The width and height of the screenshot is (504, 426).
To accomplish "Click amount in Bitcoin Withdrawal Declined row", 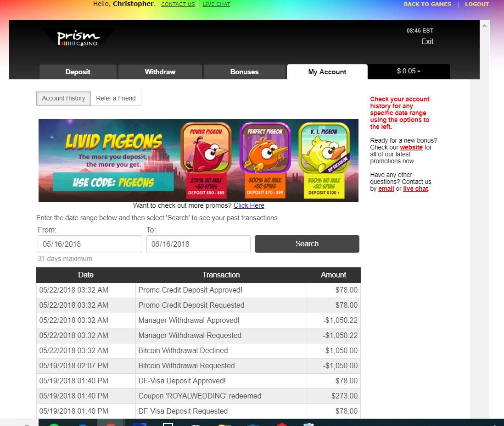I will (334, 350).
